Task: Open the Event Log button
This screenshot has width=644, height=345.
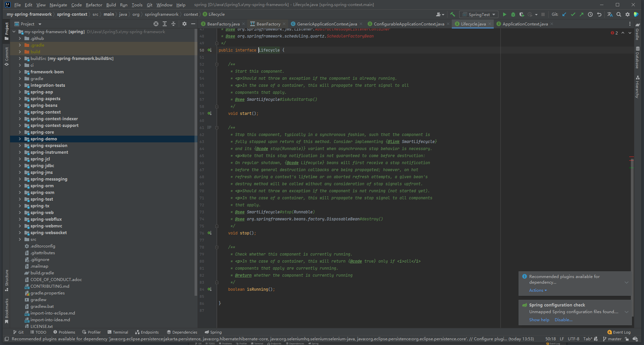Action: point(619,332)
